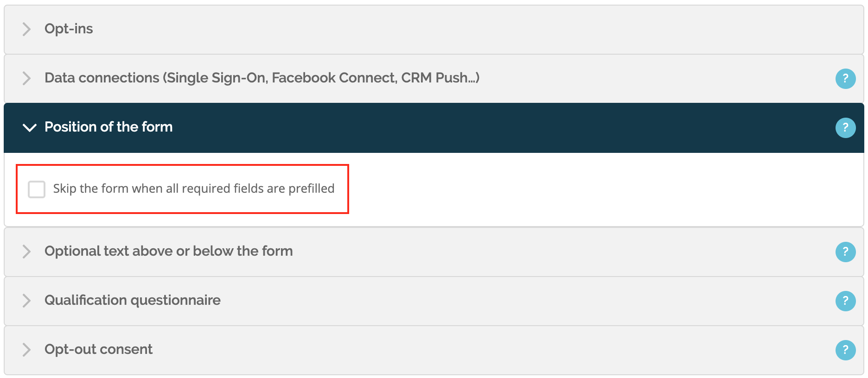Viewport: 868px width, 378px height.
Task: Expand Optional text above or below the form
Action: [x=169, y=252]
